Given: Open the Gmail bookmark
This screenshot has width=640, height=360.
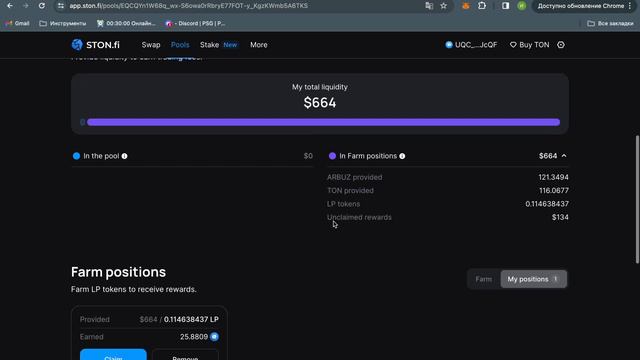Looking at the screenshot, I should 17,23.
